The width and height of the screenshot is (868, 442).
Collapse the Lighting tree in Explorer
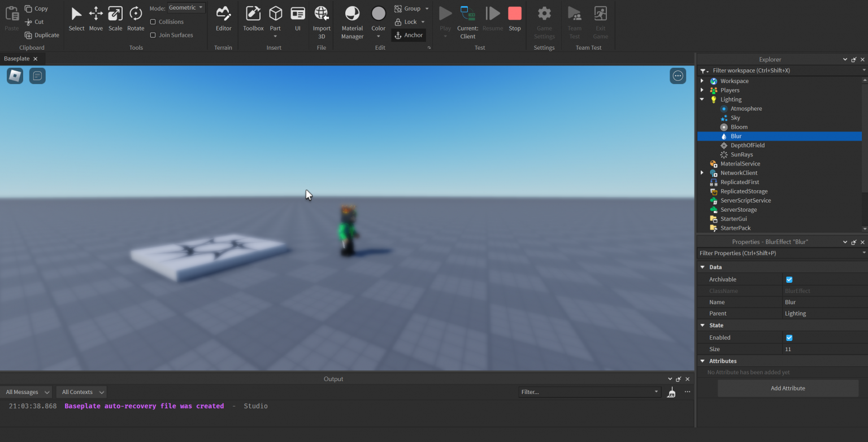pos(702,99)
